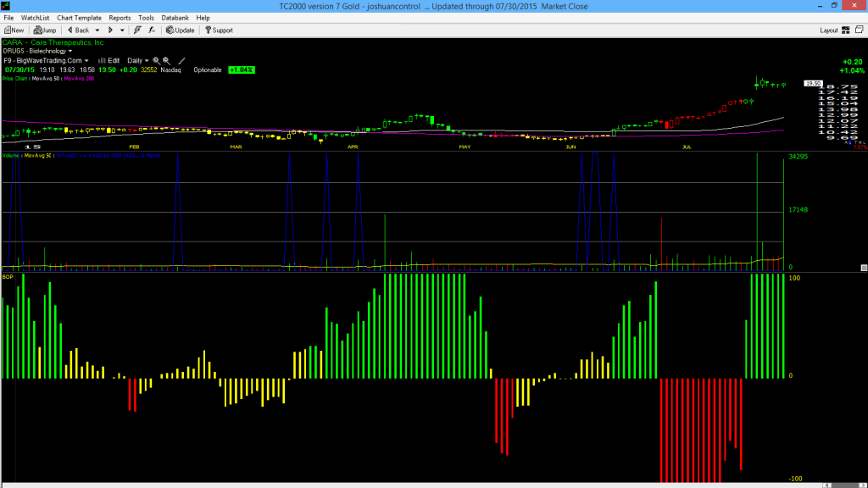Click the zoom in magnifier icon
The height and width of the screenshot is (488, 868).
[156, 60]
